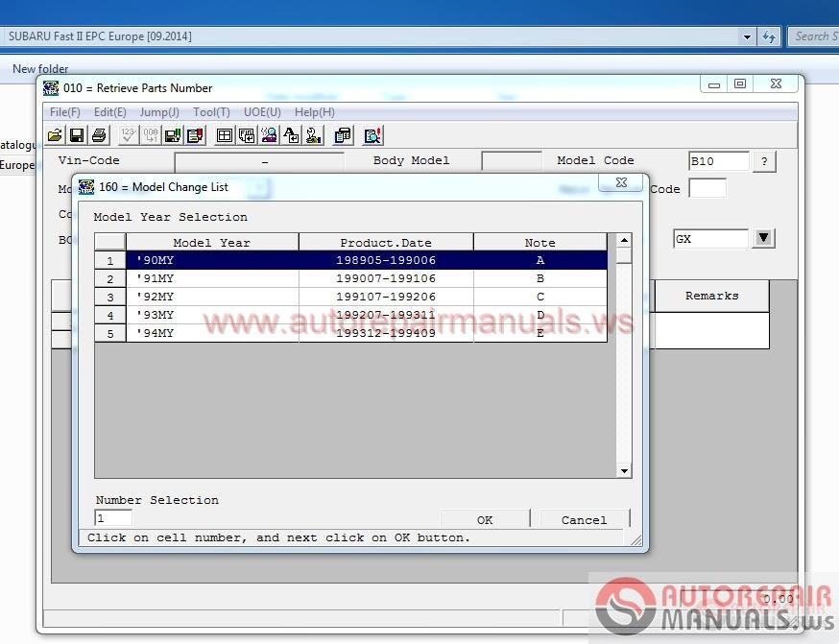Click the New folder button in Explorer
Screen dimensions: 839x644
click(40, 69)
